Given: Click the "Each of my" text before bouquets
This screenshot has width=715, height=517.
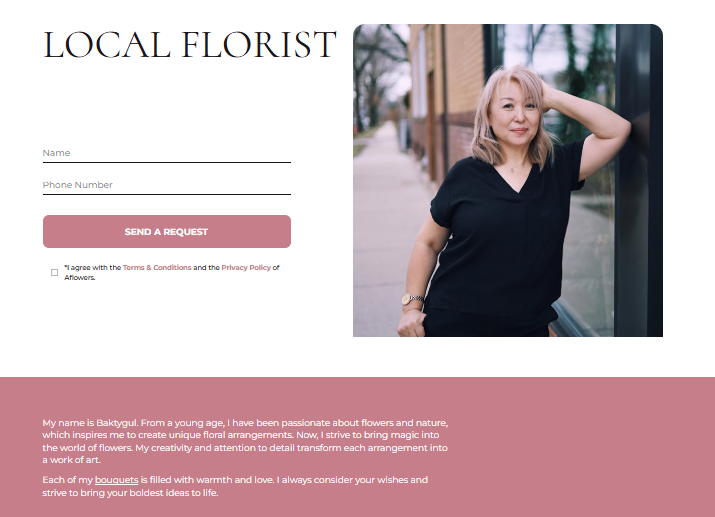Looking at the screenshot, I should [67, 480].
